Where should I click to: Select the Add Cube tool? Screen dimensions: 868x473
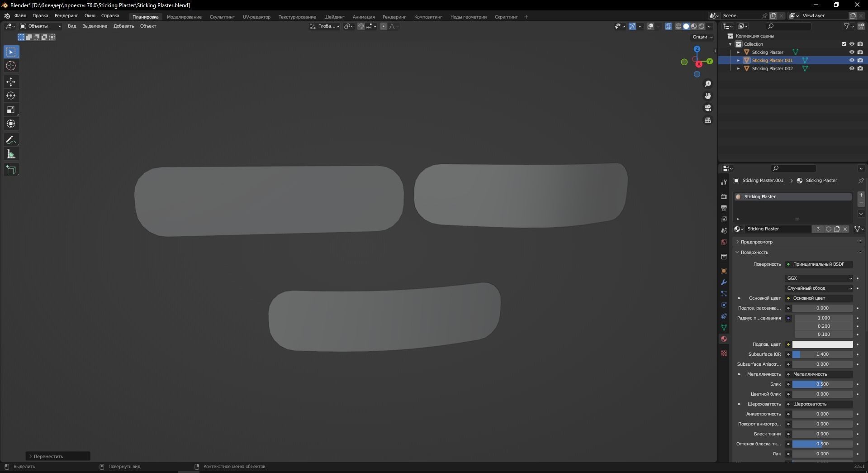tap(11, 170)
